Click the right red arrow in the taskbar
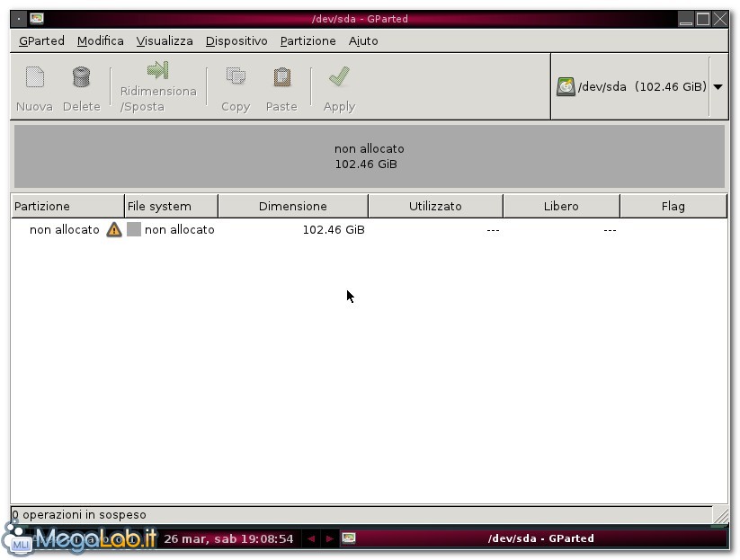The height and width of the screenshot is (560, 740). (x=329, y=538)
